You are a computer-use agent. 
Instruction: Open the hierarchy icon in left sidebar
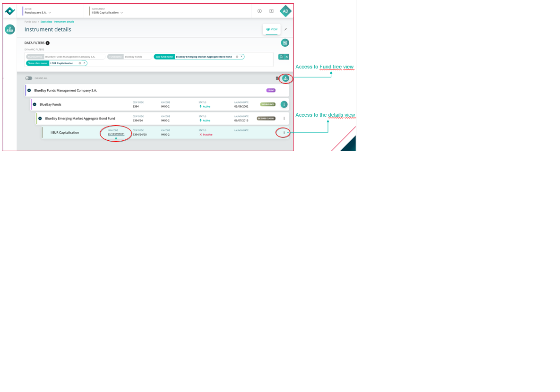point(9,29)
